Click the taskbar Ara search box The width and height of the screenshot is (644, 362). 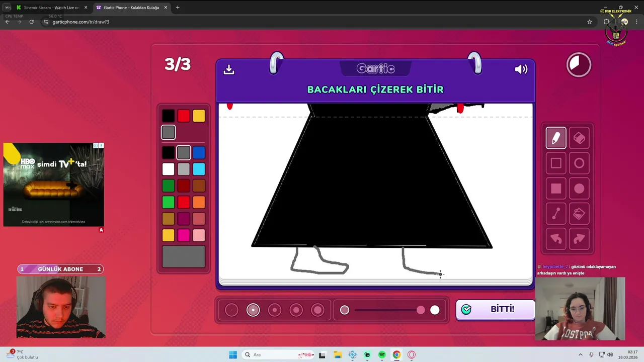(278, 355)
